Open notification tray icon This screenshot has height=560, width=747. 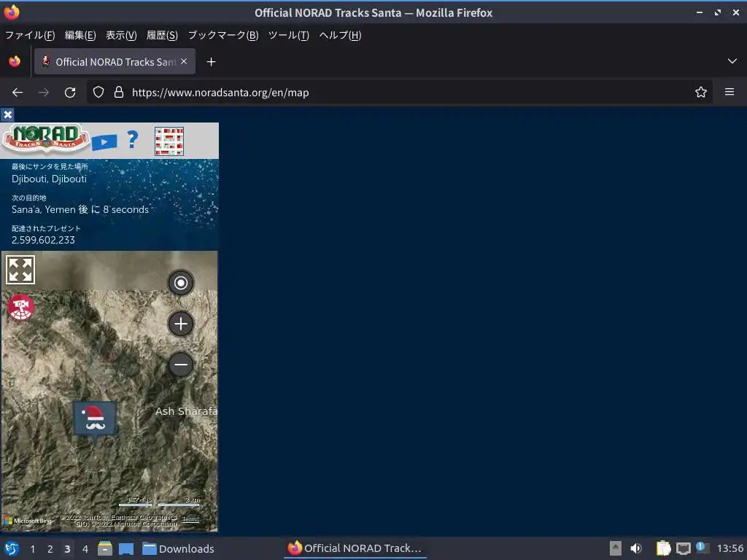pyautogui.click(x=702, y=548)
